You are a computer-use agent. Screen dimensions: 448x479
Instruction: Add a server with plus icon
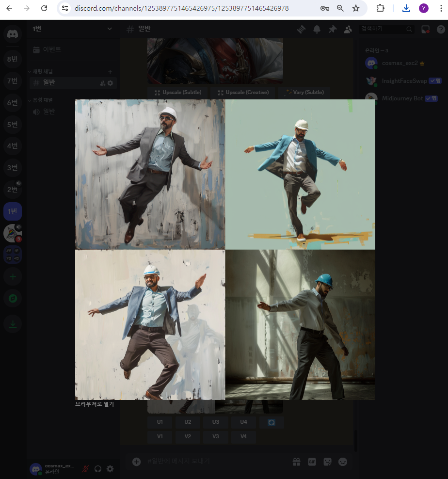coord(13,277)
